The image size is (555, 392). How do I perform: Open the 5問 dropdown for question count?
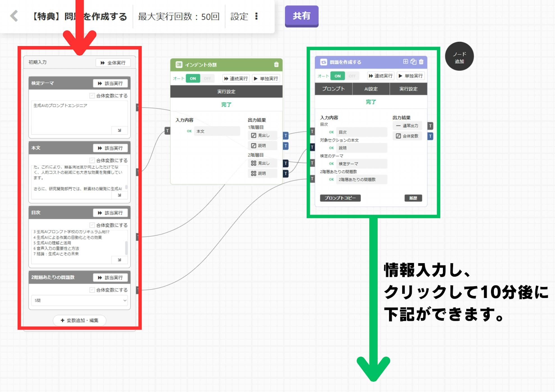point(79,300)
